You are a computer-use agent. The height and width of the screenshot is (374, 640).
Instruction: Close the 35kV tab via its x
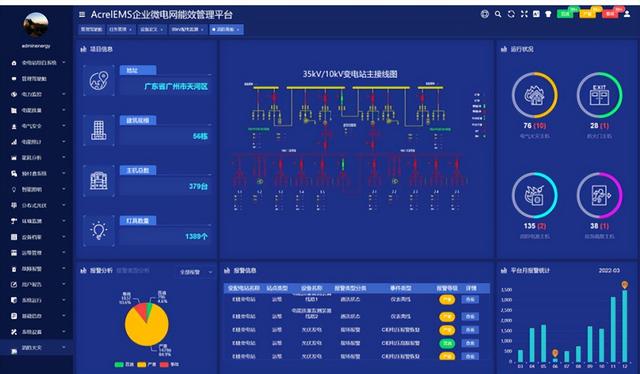202,30
